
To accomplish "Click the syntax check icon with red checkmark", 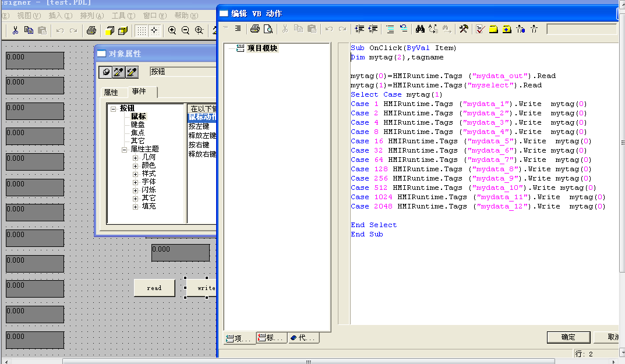I will [x=480, y=29].
